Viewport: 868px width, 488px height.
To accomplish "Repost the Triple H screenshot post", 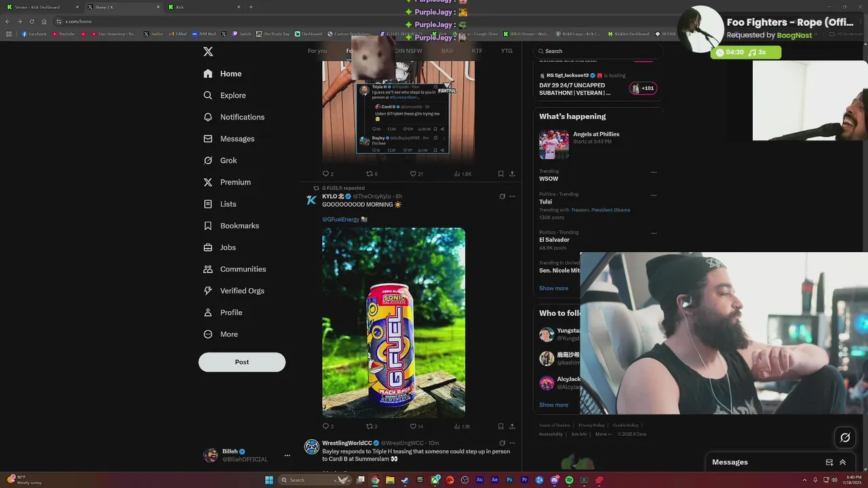I will click(370, 174).
